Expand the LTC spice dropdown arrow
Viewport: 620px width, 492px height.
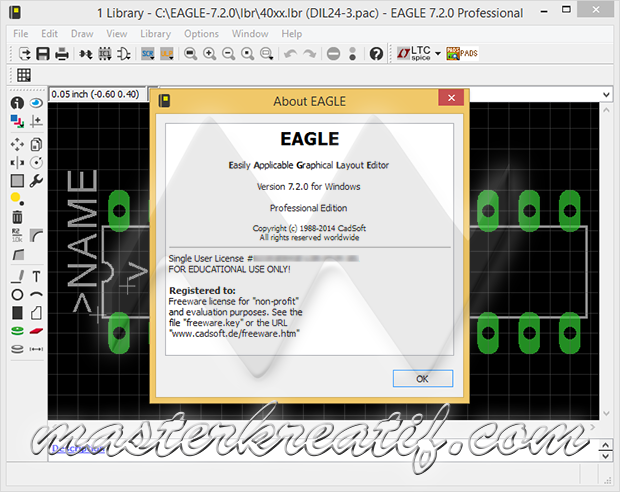point(438,53)
